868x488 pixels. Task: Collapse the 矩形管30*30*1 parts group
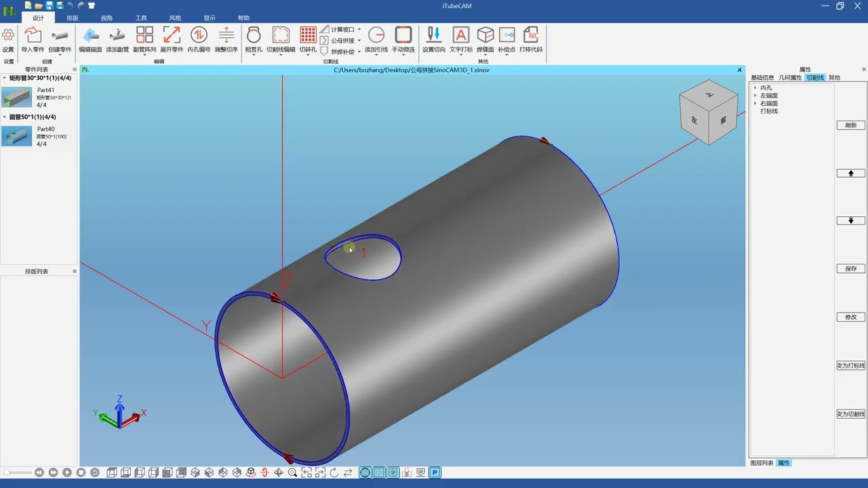[x=4, y=78]
